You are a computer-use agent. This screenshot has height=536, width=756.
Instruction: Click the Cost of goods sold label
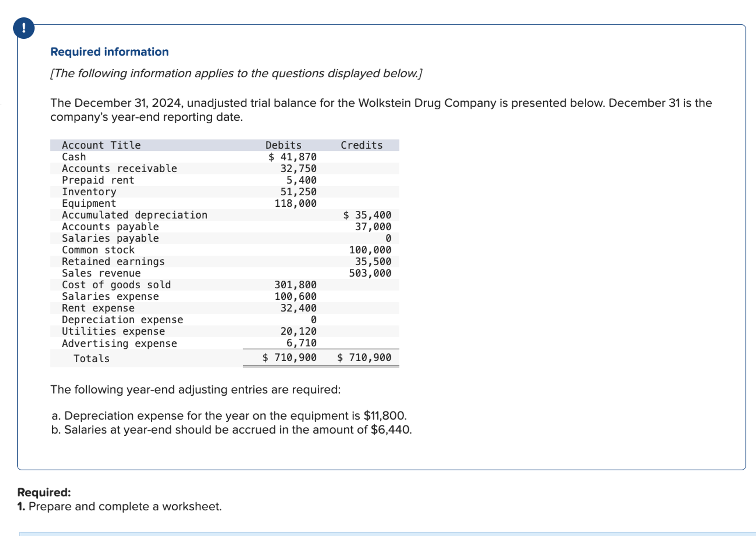pyautogui.click(x=116, y=285)
